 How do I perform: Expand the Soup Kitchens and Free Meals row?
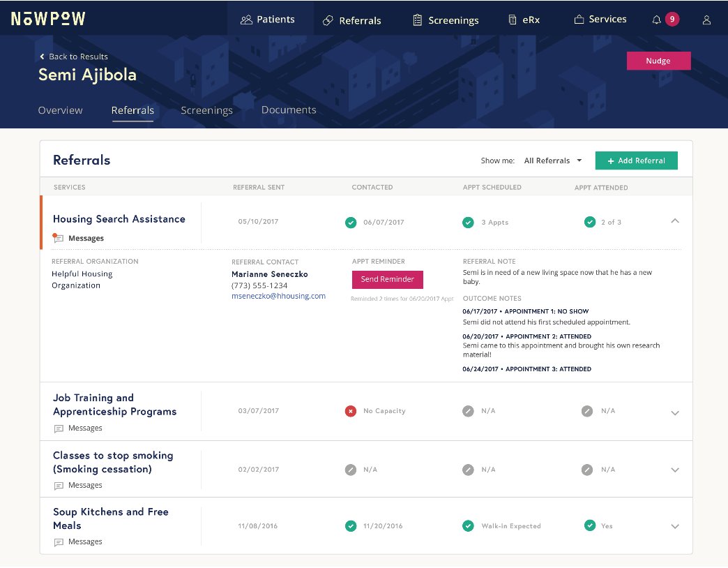[674, 526]
